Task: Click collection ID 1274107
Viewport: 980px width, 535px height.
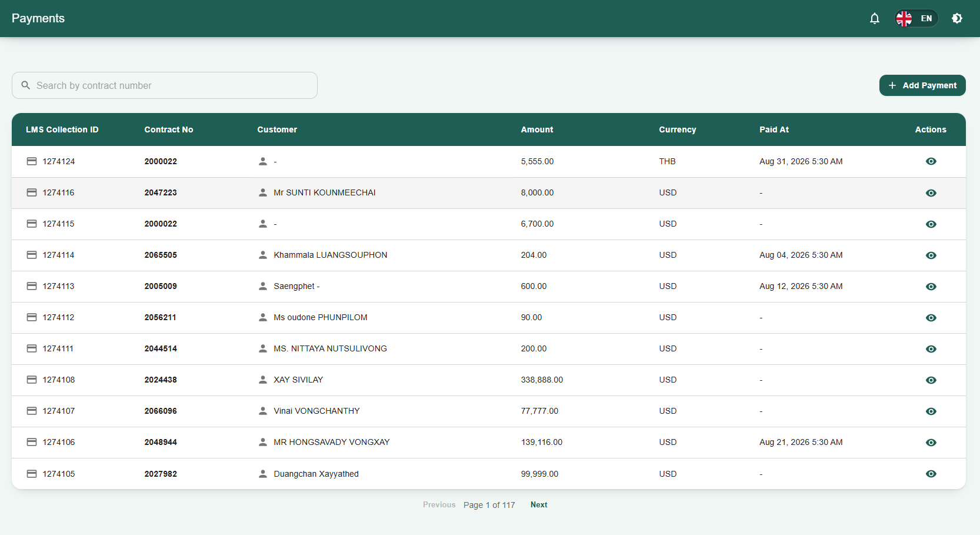Action: (x=59, y=411)
